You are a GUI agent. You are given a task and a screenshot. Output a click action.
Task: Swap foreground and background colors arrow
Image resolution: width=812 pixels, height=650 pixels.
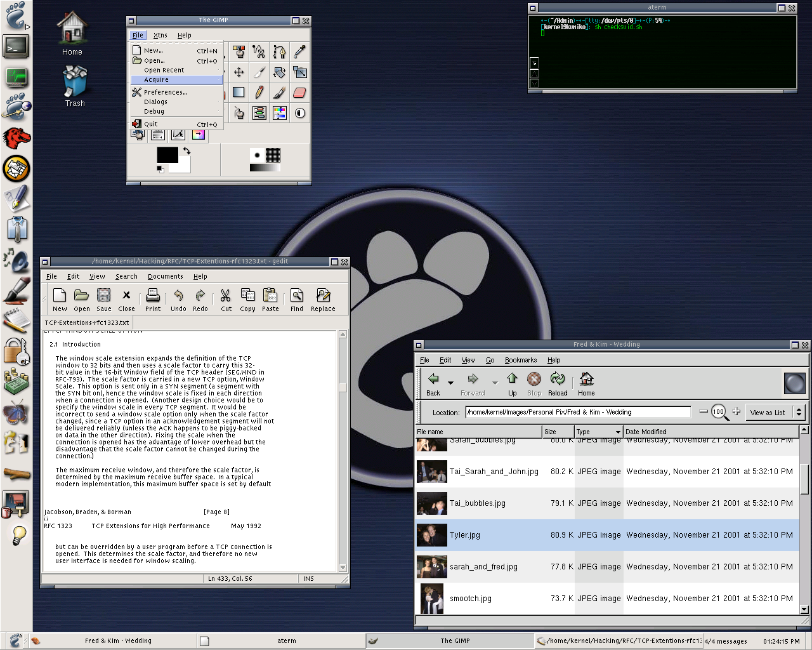187,151
